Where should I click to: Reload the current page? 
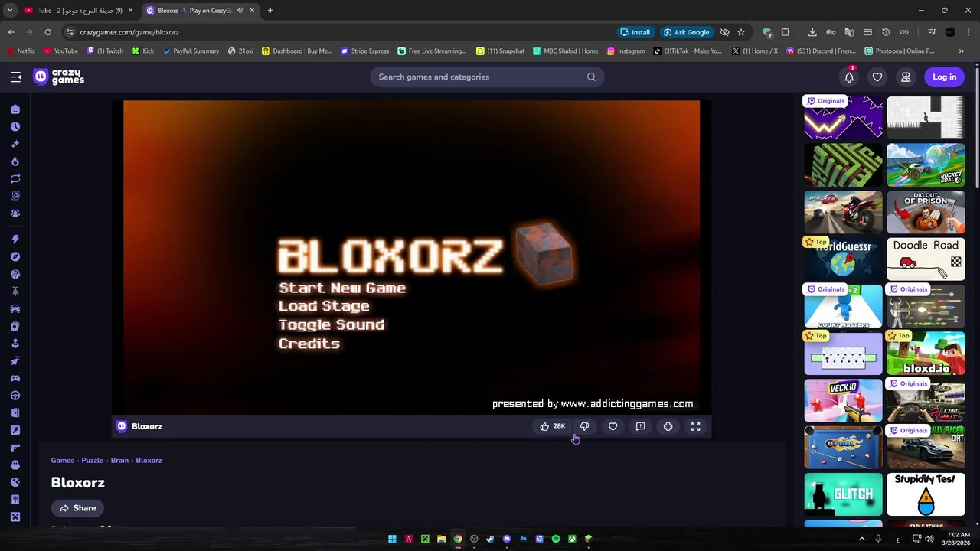tap(47, 32)
